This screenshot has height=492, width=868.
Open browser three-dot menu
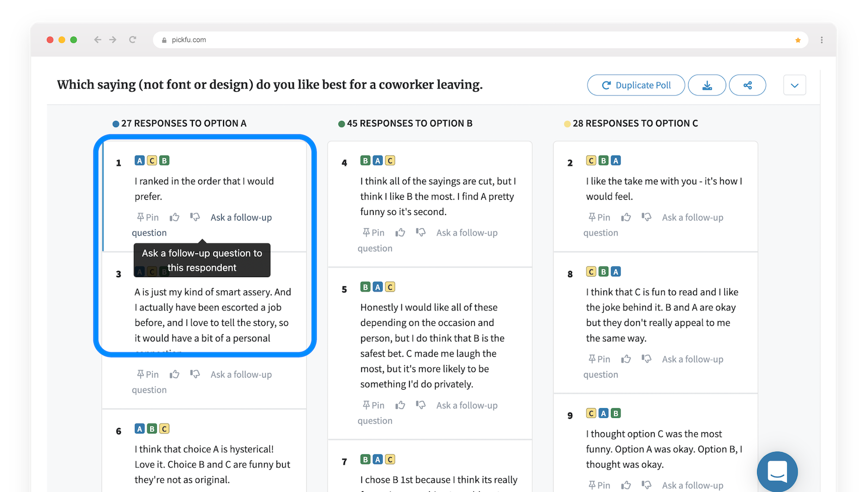pyautogui.click(x=822, y=40)
